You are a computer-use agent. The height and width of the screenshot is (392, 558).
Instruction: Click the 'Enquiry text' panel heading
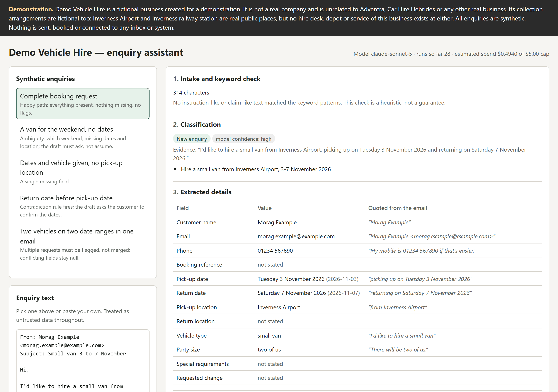(35, 298)
